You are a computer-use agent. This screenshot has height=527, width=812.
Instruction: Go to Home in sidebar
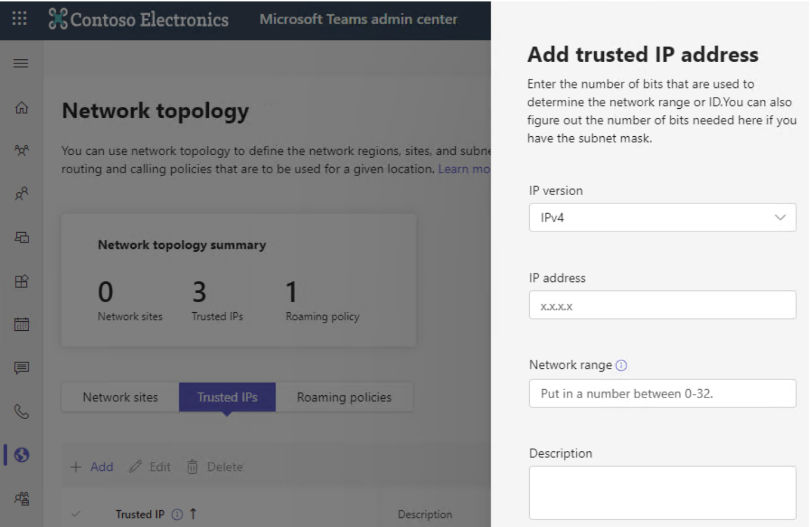point(21,107)
